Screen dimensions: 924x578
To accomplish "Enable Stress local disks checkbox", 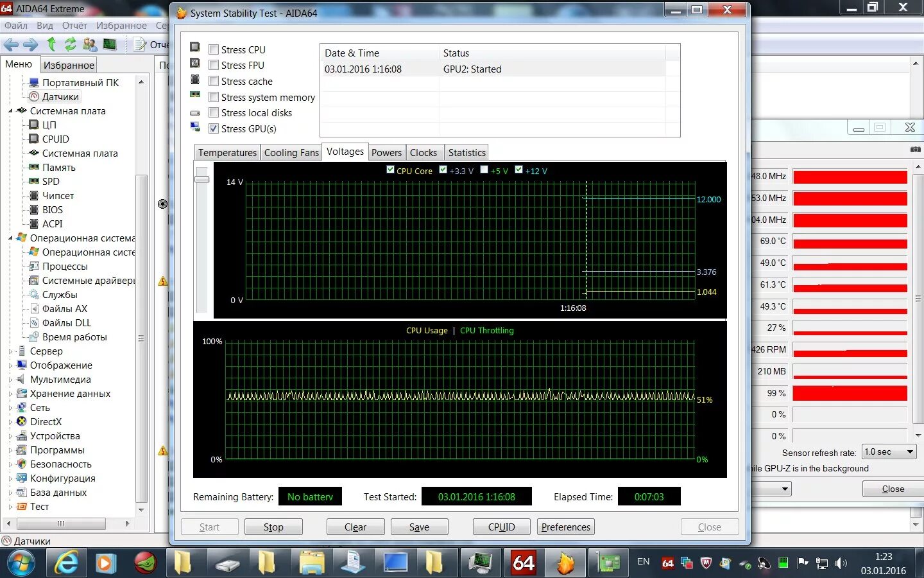I will pos(214,112).
